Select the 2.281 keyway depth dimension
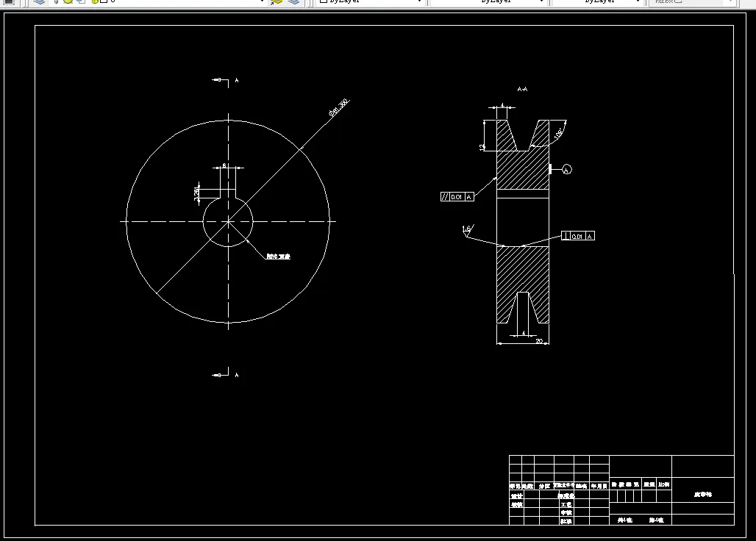756x541 pixels. 196,193
